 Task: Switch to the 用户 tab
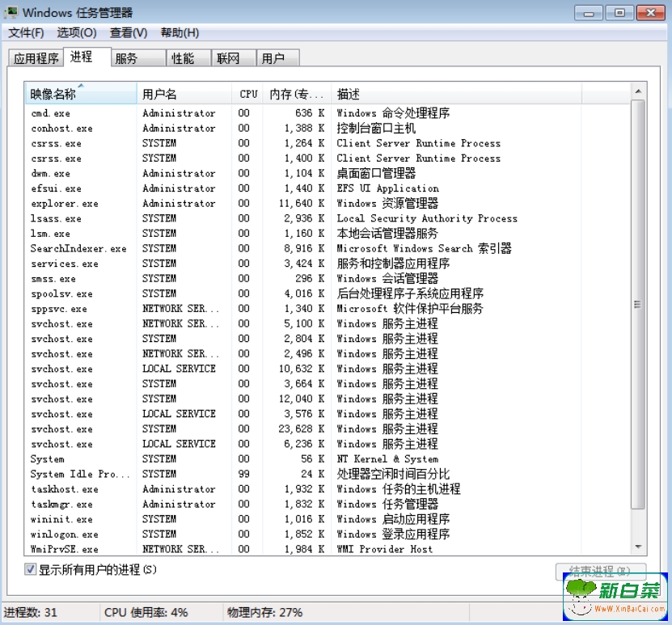click(x=277, y=58)
